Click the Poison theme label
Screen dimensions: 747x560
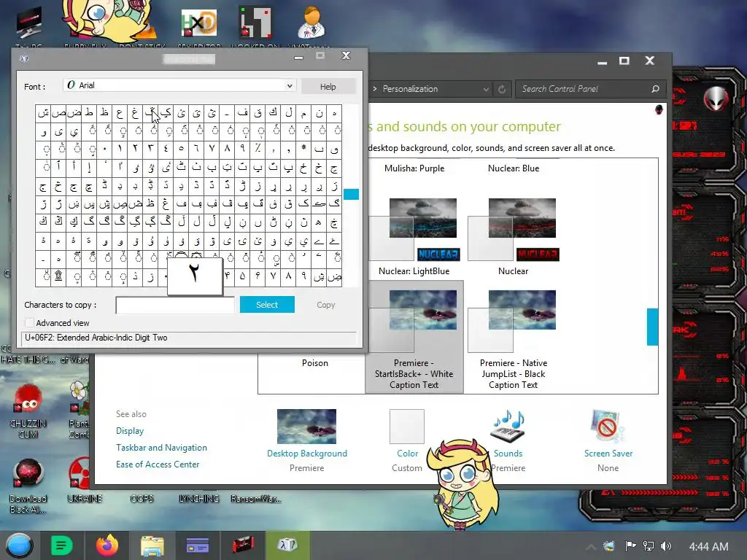tap(315, 363)
